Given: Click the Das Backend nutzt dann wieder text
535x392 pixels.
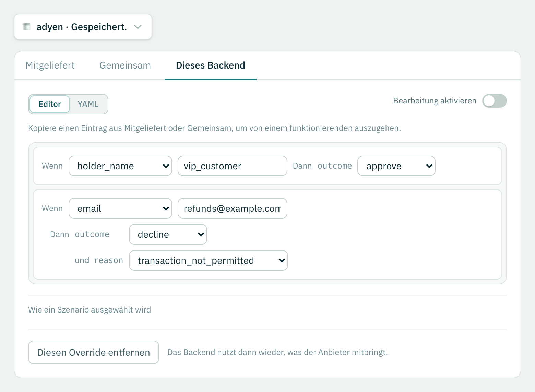Looking at the screenshot, I should (x=277, y=352).
